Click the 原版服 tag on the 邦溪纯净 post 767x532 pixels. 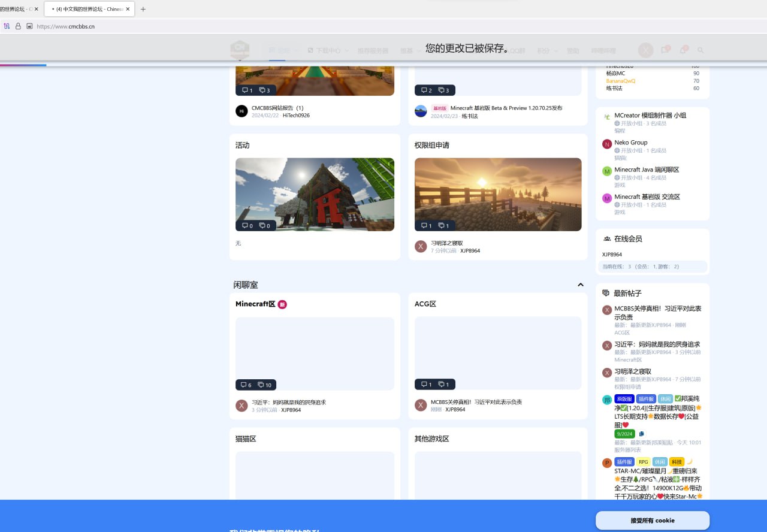[x=624, y=399]
